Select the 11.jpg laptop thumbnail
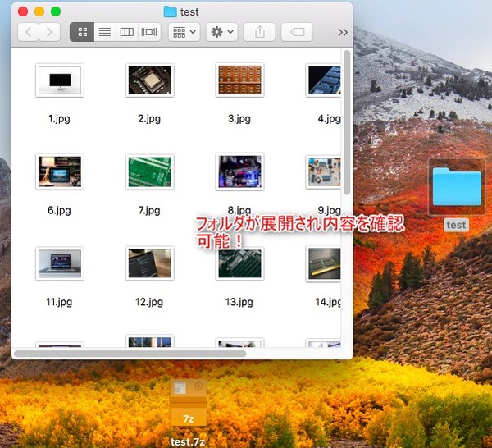 (x=60, y=263)
